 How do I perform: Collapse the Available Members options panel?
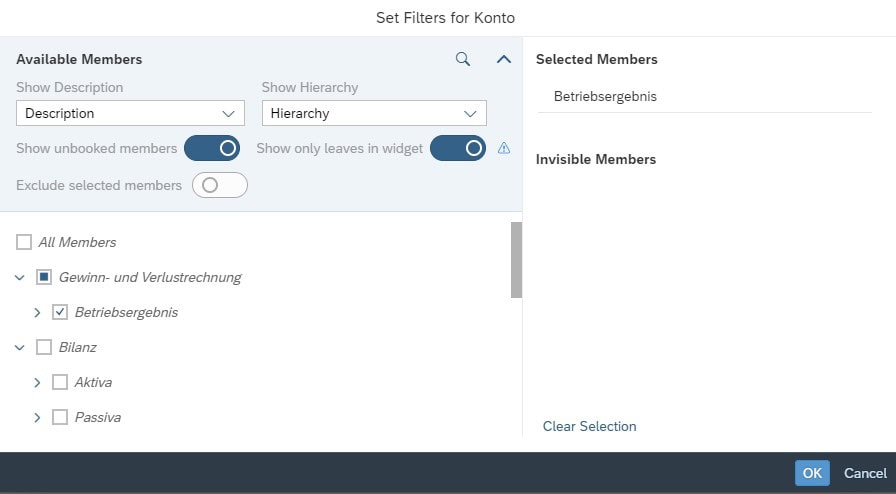pos(504,59)
